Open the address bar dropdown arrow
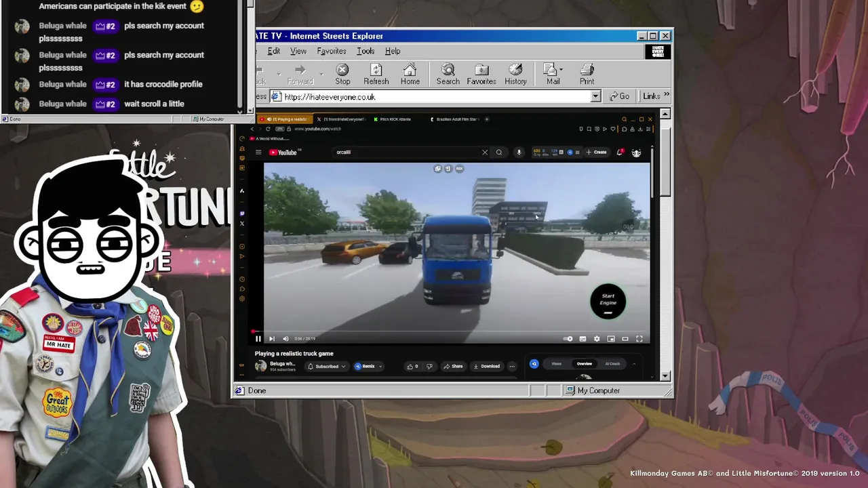The image size is (868, 488). (595, 97)
